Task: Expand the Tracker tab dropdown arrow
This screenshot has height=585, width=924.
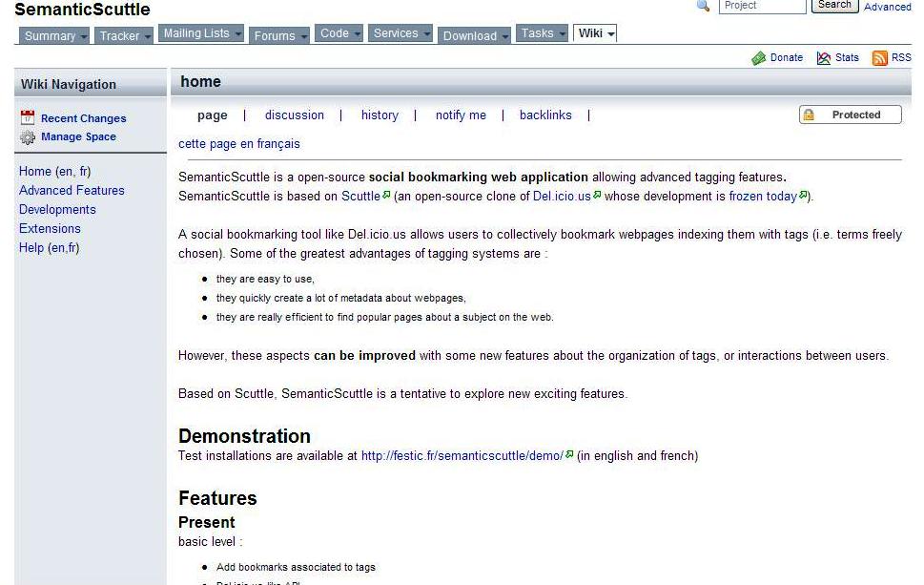Action: pyautogui.click(x=147, y=36)
